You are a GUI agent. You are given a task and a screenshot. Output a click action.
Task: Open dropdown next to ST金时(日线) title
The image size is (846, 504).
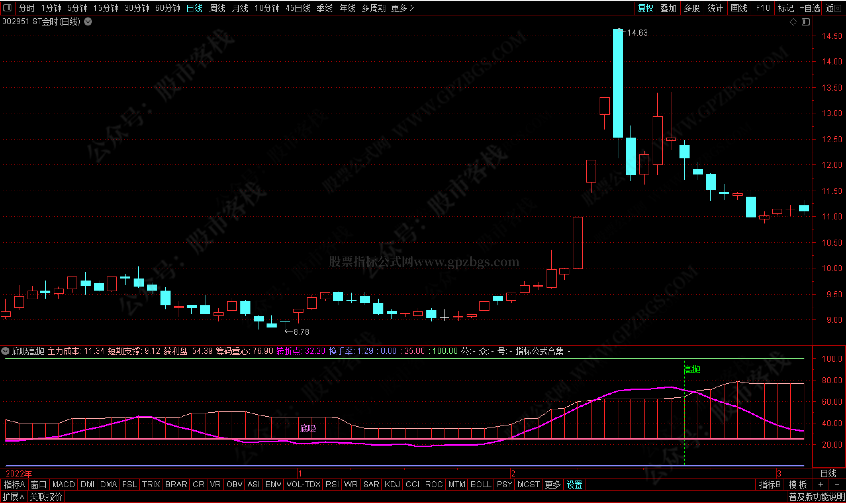[x=88, y=22]
